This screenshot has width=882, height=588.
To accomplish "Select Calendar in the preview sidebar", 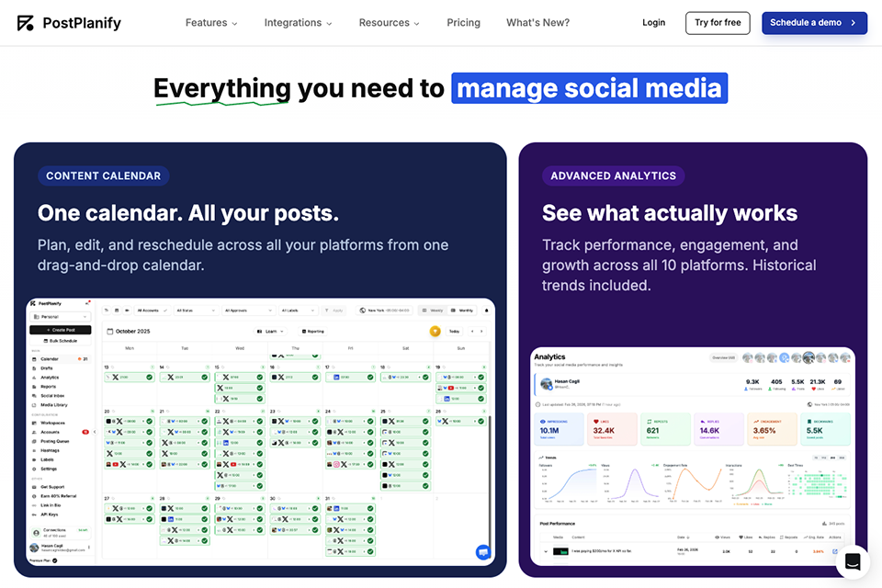I will coord(60,359).
